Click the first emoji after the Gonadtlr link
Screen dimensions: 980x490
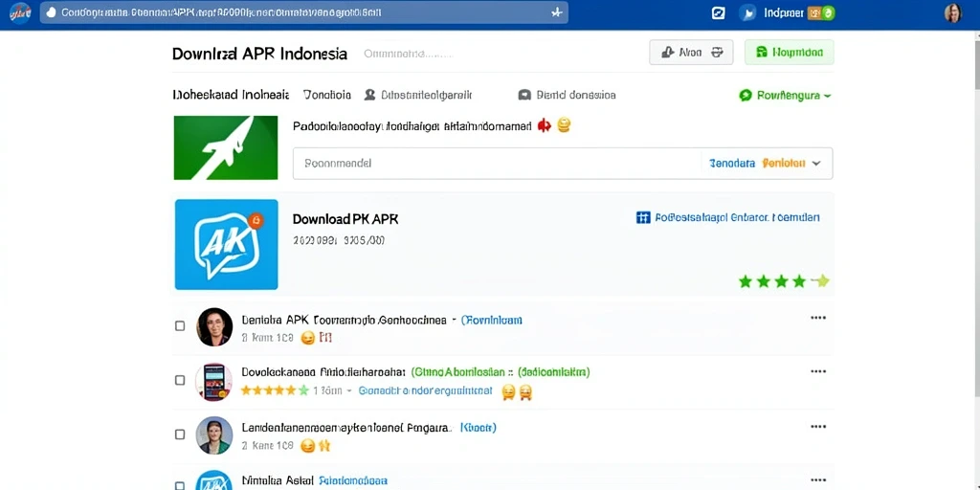[508, 391]
